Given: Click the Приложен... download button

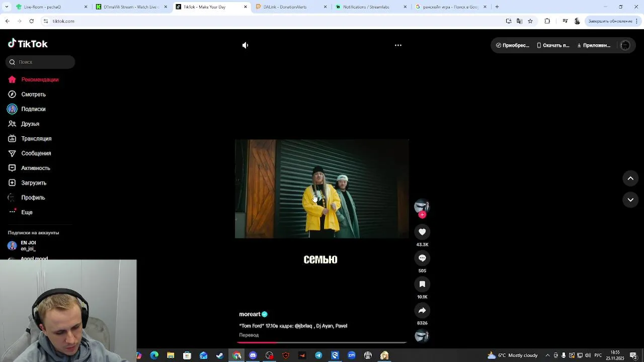Looking at the screenshot, I should 594,45.
